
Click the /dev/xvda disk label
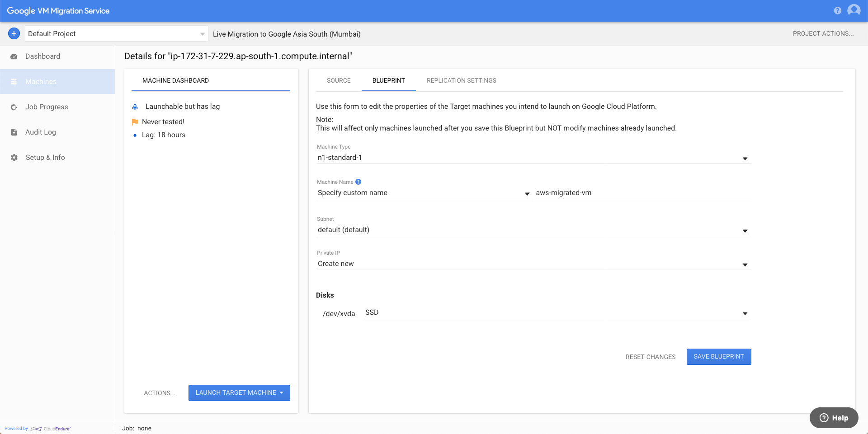point(339,314)
